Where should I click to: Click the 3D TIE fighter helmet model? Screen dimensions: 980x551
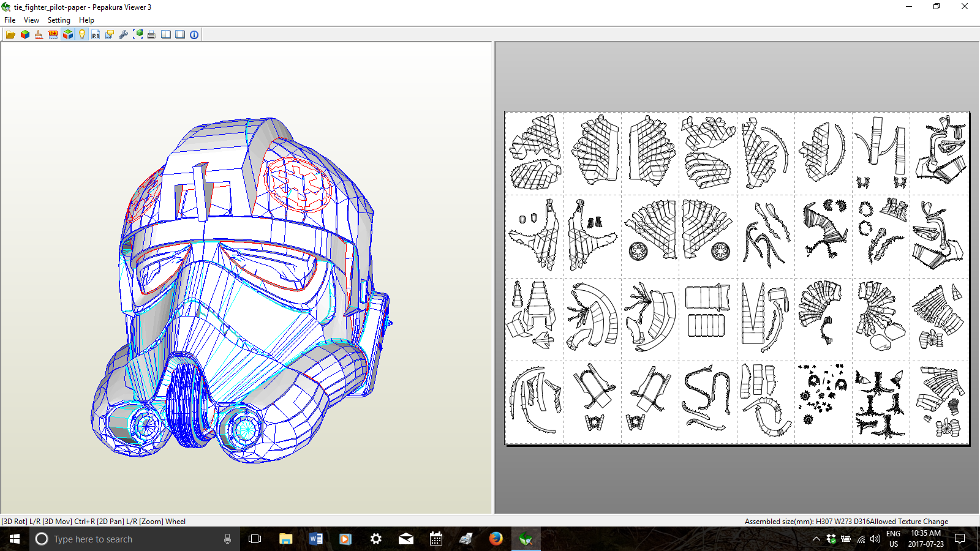click(242, 291)
